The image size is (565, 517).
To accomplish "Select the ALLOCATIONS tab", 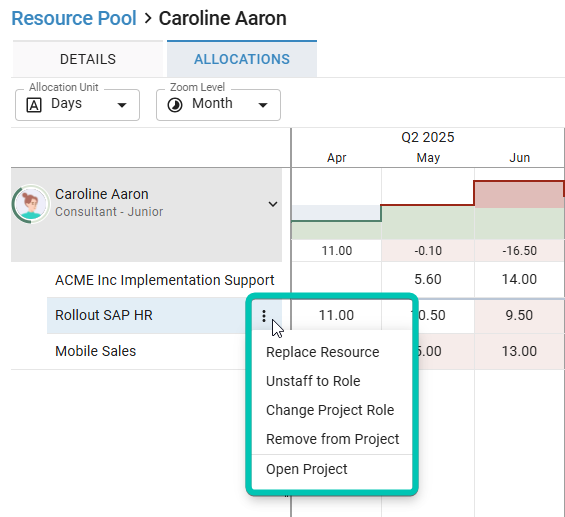I will coord(242,59).
